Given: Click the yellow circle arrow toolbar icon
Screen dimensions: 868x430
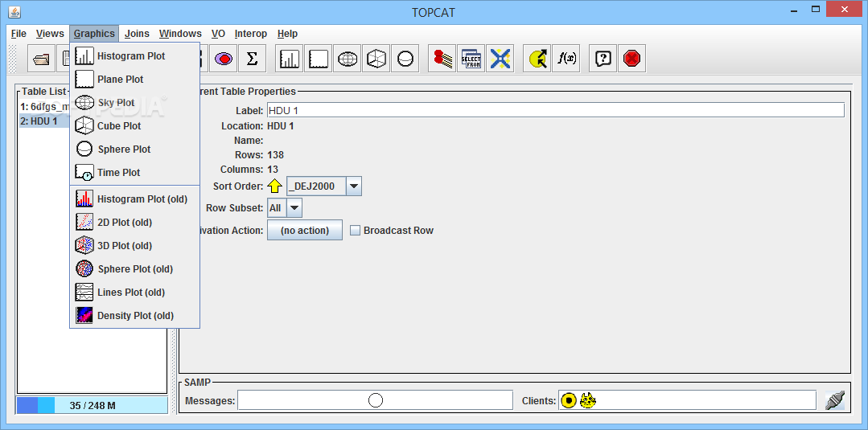Looking at the screenshot, I should 537,59.
